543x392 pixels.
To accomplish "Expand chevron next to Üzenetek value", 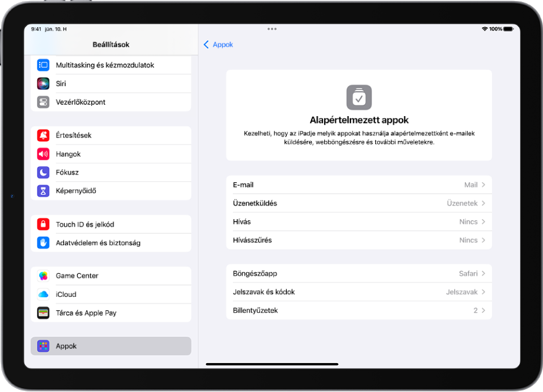I will [483, 203].
